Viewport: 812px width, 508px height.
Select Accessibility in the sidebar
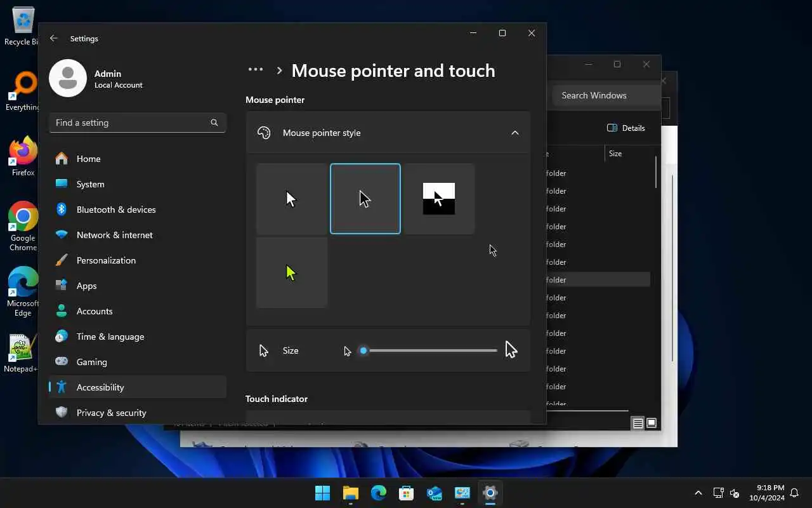(138, 387)
